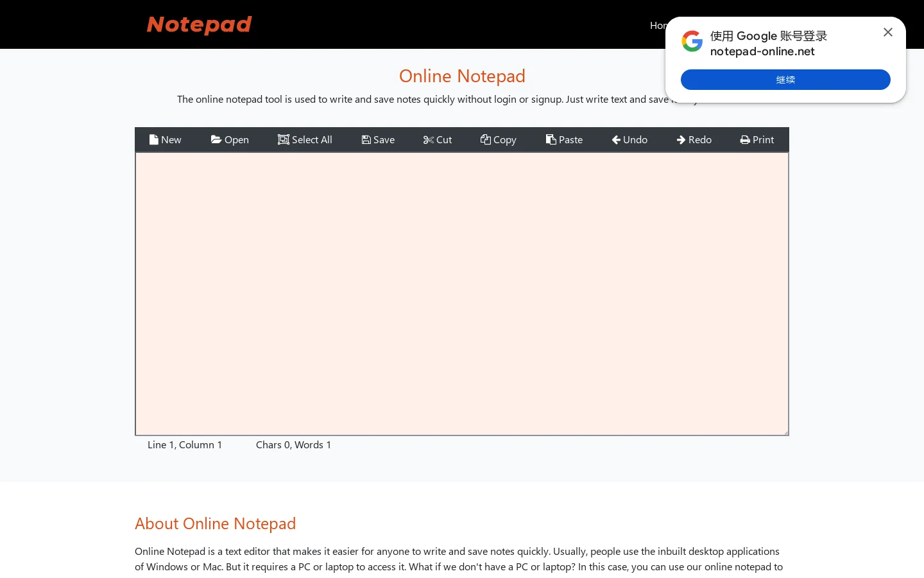Open a file with the Open button

[x=230, y=139]
